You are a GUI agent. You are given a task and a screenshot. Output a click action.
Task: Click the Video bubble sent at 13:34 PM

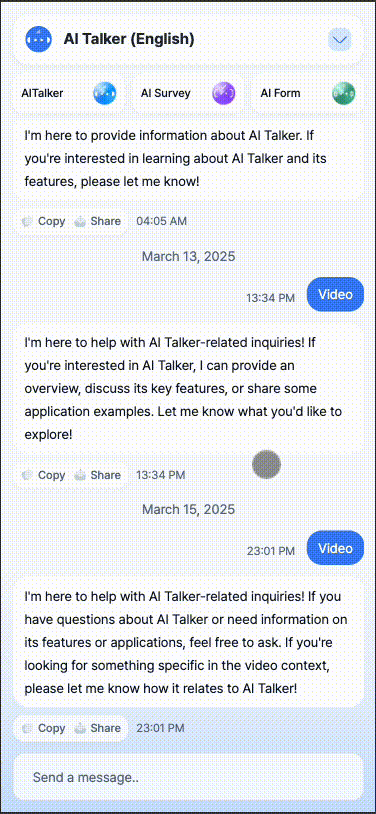pos(335,294)
